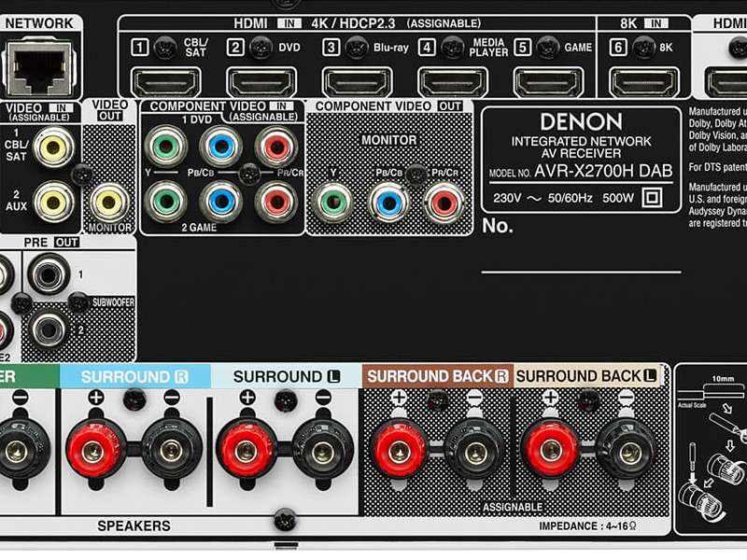Viewport: 747px width, 560px height.
Task: Click the green Y jack of 1 DVD component in
Action: point(166,147)
